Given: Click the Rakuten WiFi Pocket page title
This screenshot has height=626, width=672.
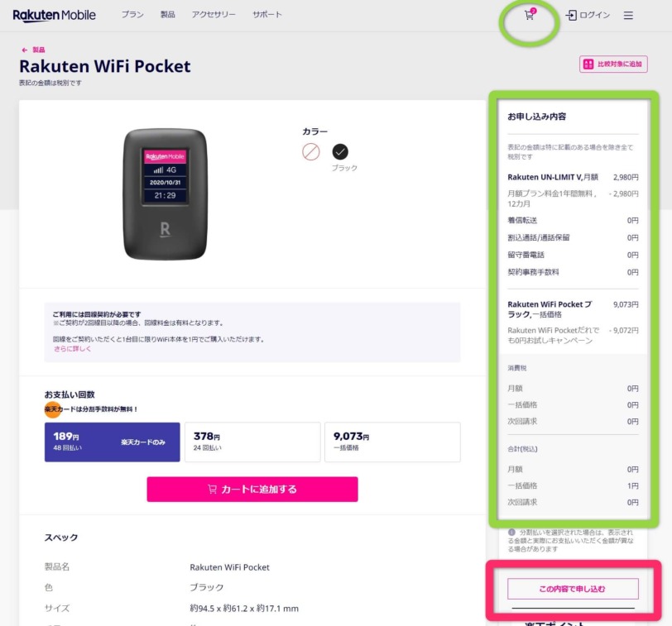Looking at the screenshot, I should [105, 66].
